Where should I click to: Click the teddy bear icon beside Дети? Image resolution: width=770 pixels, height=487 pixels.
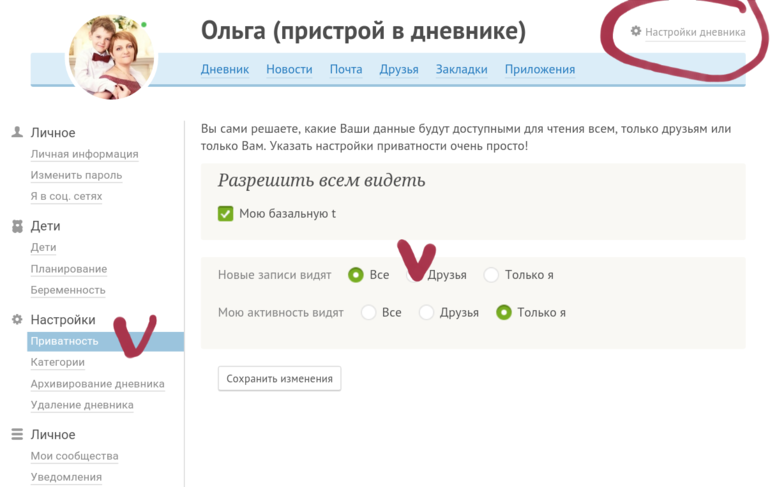pos(17,226)
